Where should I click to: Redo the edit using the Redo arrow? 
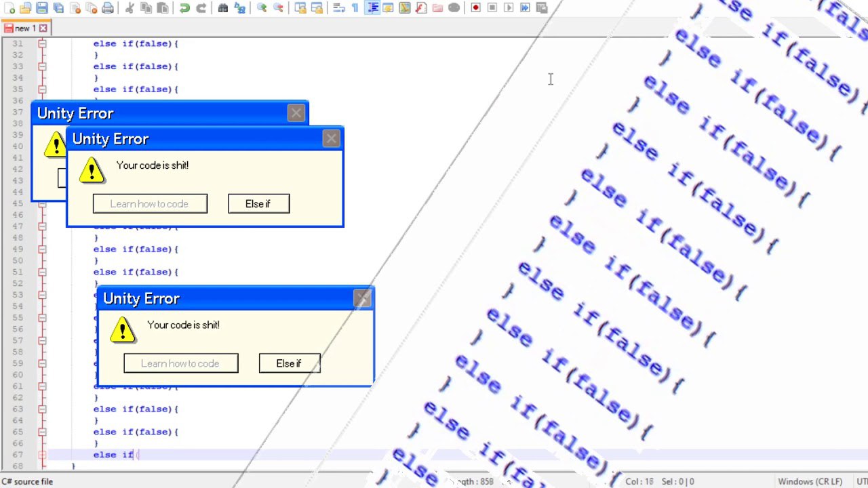[201, 8]
